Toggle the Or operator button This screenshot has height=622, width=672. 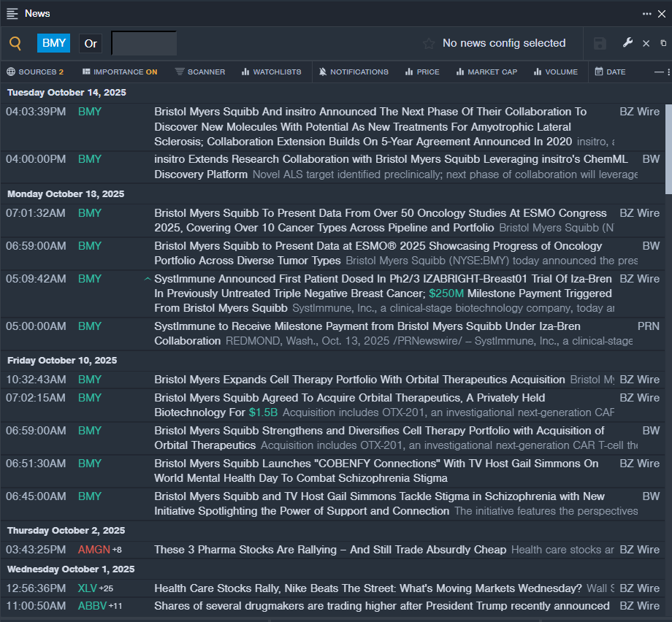pos(91,43)
